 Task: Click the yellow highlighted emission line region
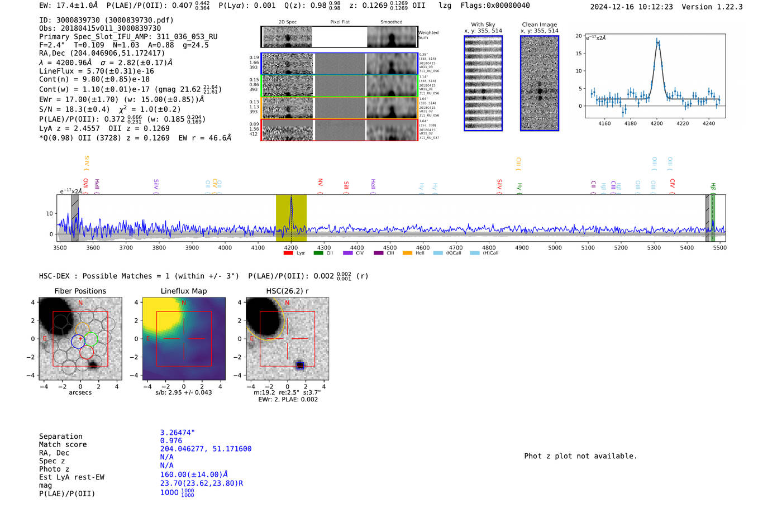point(291,218)
